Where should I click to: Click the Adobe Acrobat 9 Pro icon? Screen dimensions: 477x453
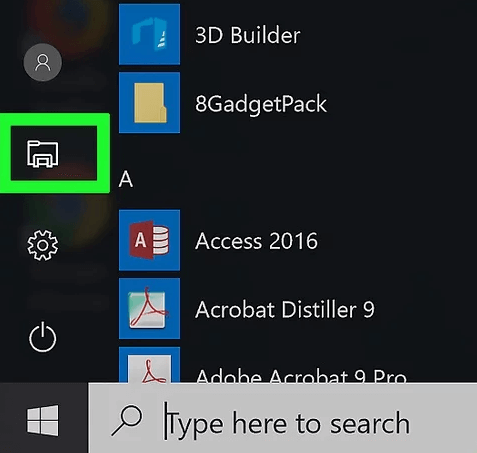click(149, 365)
